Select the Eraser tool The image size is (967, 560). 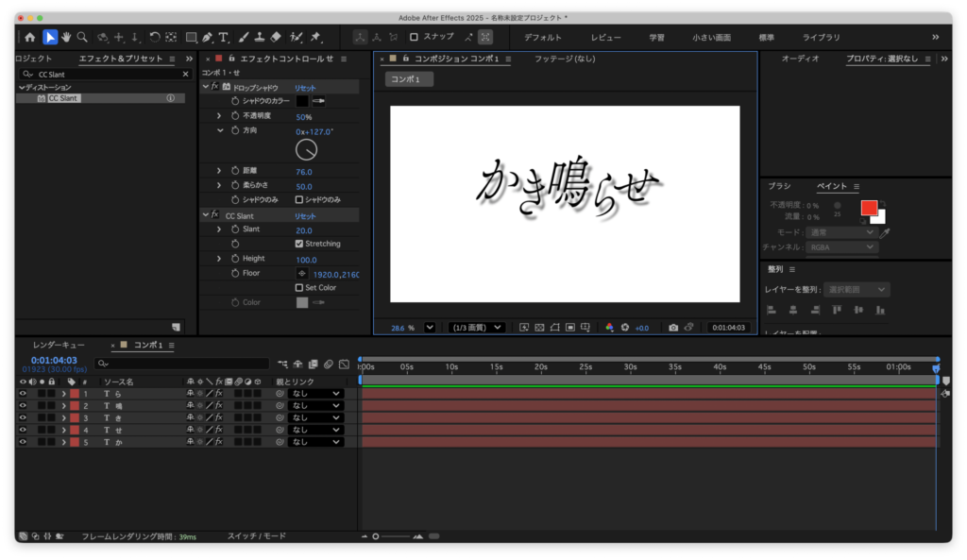point(276,37)
